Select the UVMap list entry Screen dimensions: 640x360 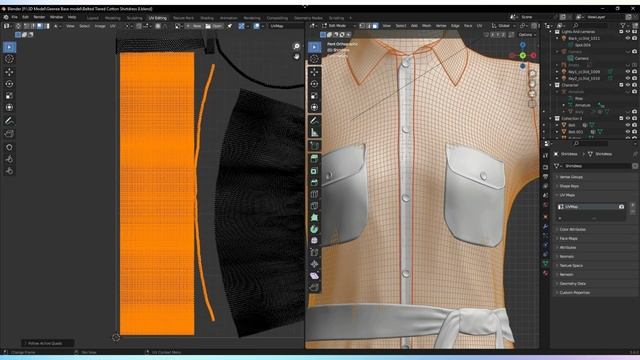point(591,207)
